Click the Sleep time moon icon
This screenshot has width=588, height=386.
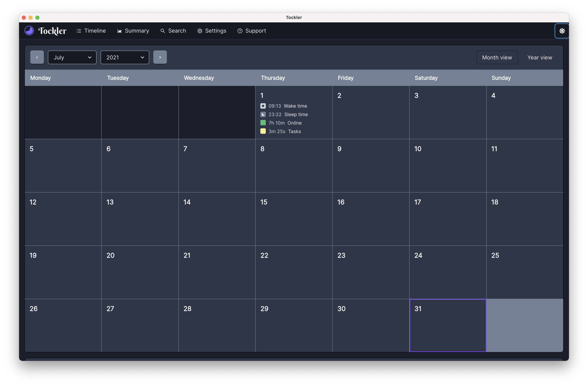(x=263, y=115)
